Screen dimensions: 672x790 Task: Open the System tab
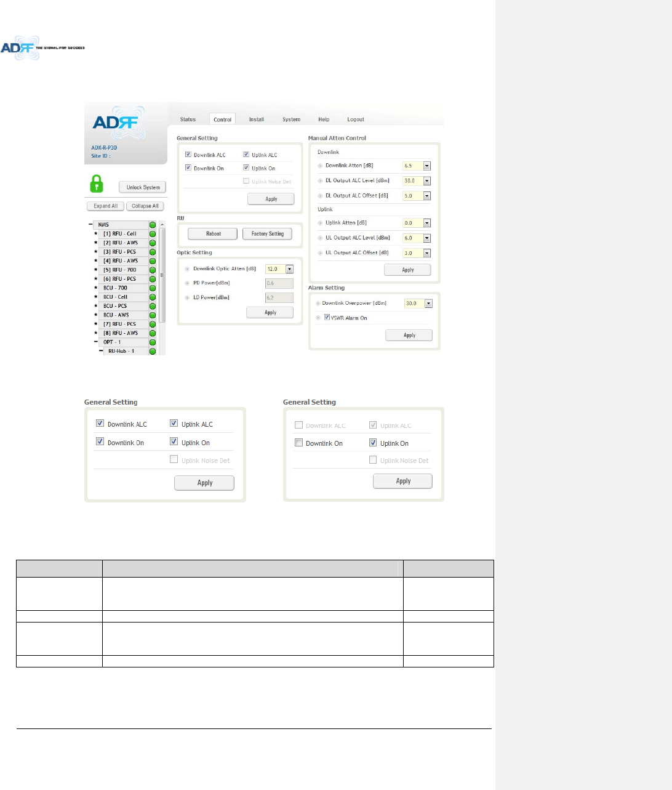[x=292, y=119]
